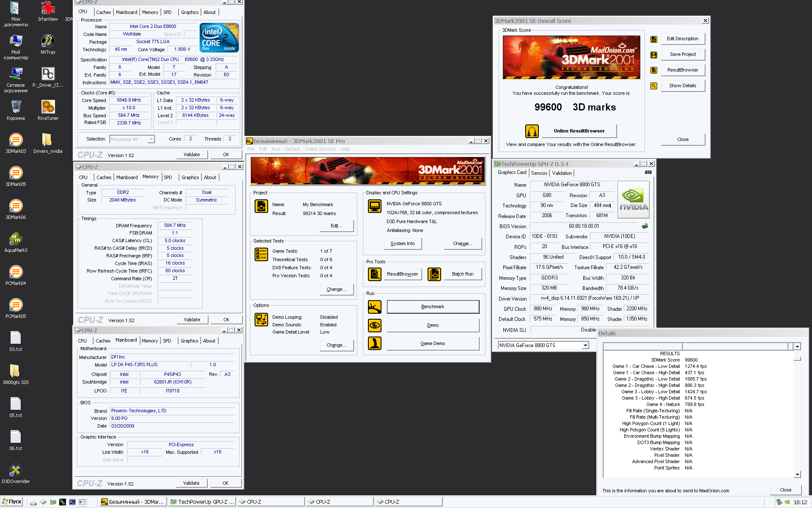The width and height of the screenshot is (812, 508).
Task: Click the Windows Start button
Action: pyautogui.click(x=12, y=502)
